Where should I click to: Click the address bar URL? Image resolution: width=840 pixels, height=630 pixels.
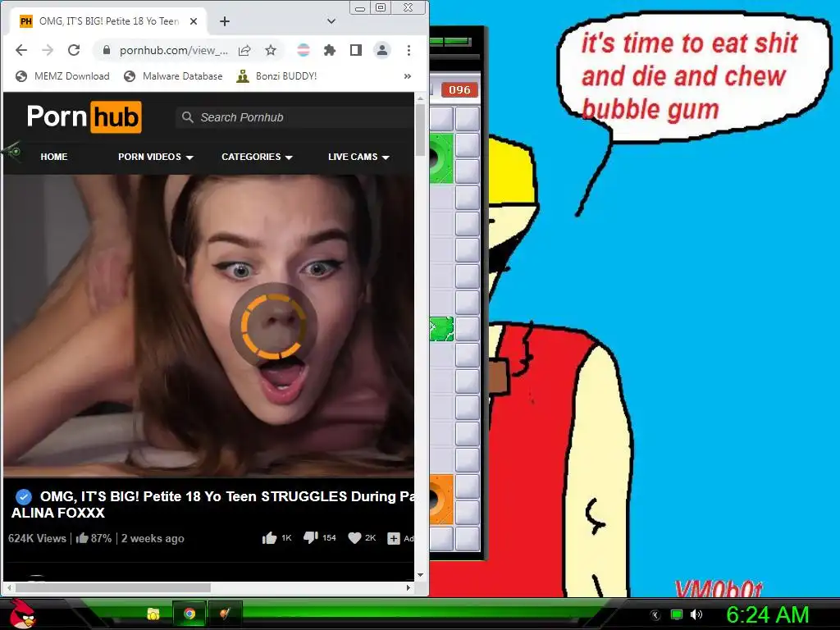pos(174,50)
